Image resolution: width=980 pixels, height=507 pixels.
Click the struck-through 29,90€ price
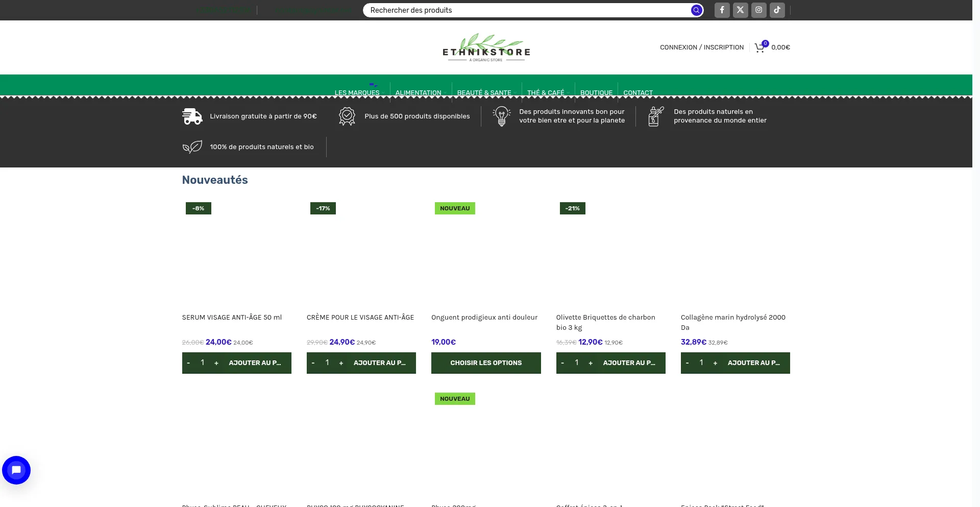pyautogui.click(x=317, y=343)
